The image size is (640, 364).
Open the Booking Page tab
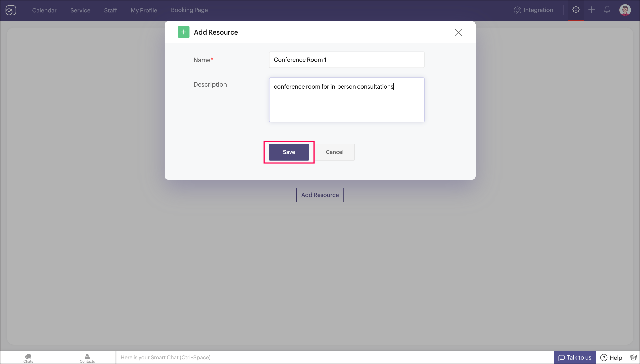189,10
